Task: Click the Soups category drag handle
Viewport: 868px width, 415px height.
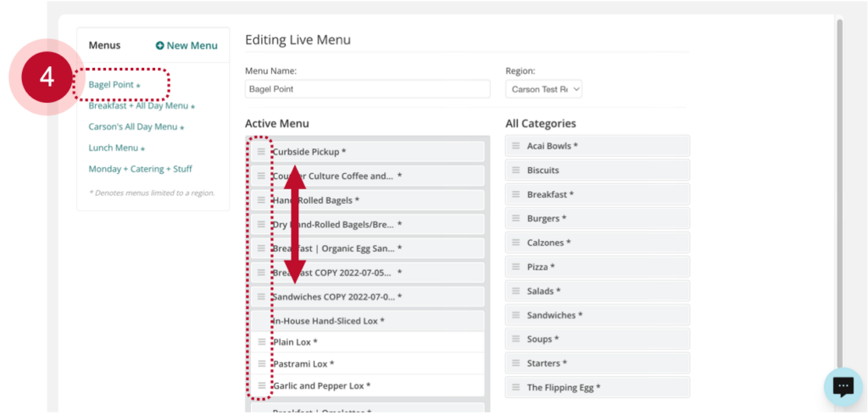Action: click(x=515, y=339)
